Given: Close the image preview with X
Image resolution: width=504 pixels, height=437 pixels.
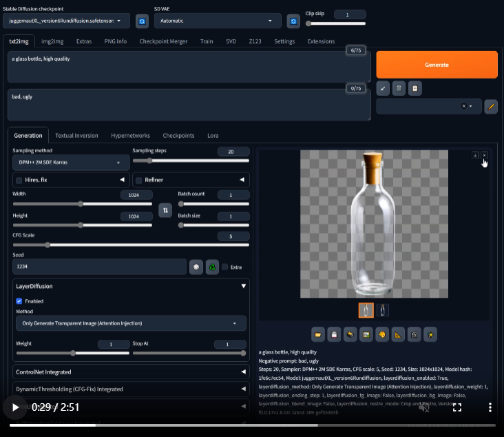Looking at the screenshot, I should pyautogui.click(x=485, y=155).
